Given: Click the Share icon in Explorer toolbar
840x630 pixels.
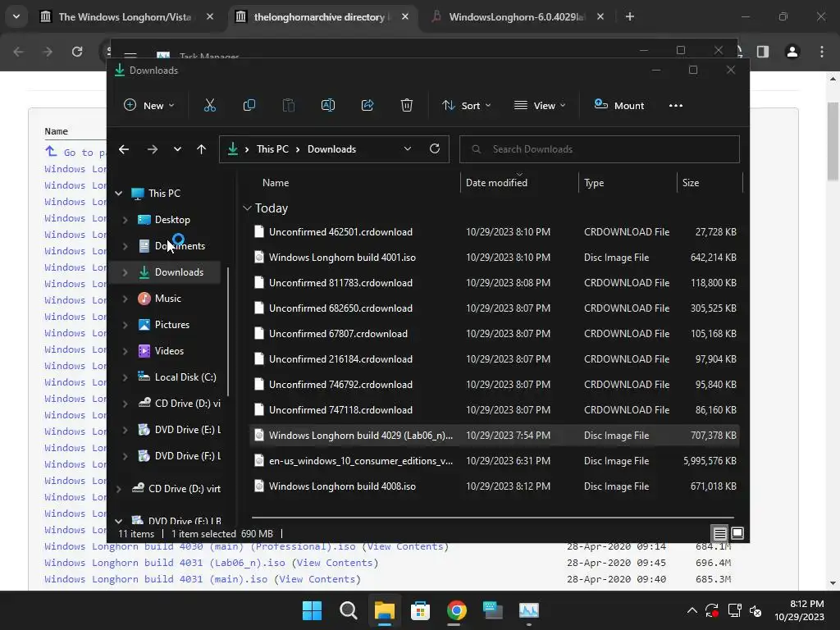Looking at the screenshot, I should [367, 106].
